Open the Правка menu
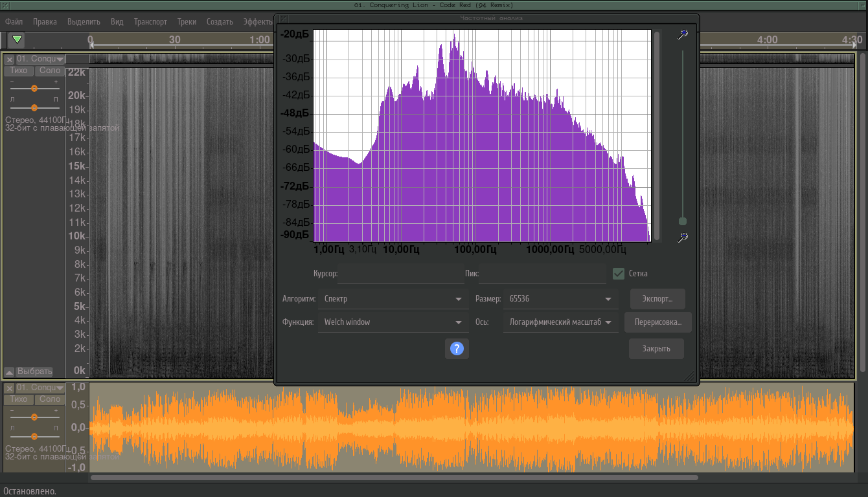Image resolution: width=868 pixels, height=497 pixels. [45, 21]
